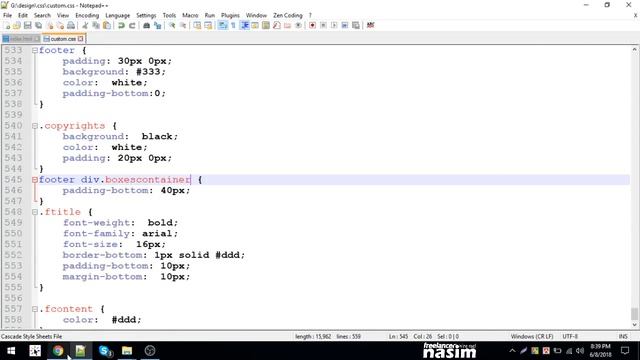
Task: Click Run a Macro Multiple Times icon
Action: (x=345, y=25)
